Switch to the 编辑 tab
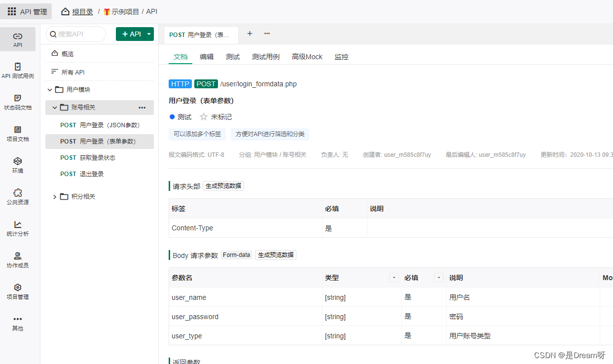 (x=207, y=57)
